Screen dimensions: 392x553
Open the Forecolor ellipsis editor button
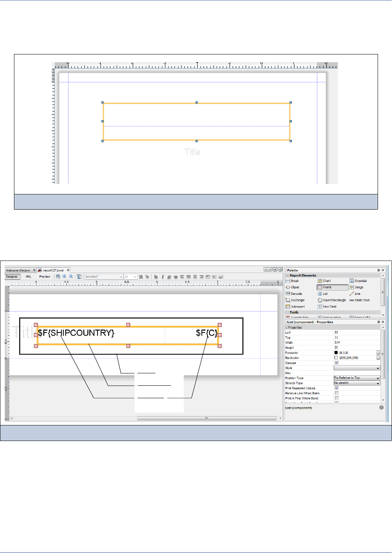(x=378, y=353)
